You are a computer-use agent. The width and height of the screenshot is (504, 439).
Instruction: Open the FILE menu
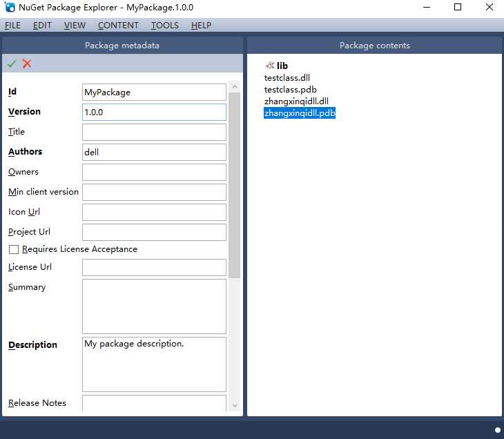point(12,26)
